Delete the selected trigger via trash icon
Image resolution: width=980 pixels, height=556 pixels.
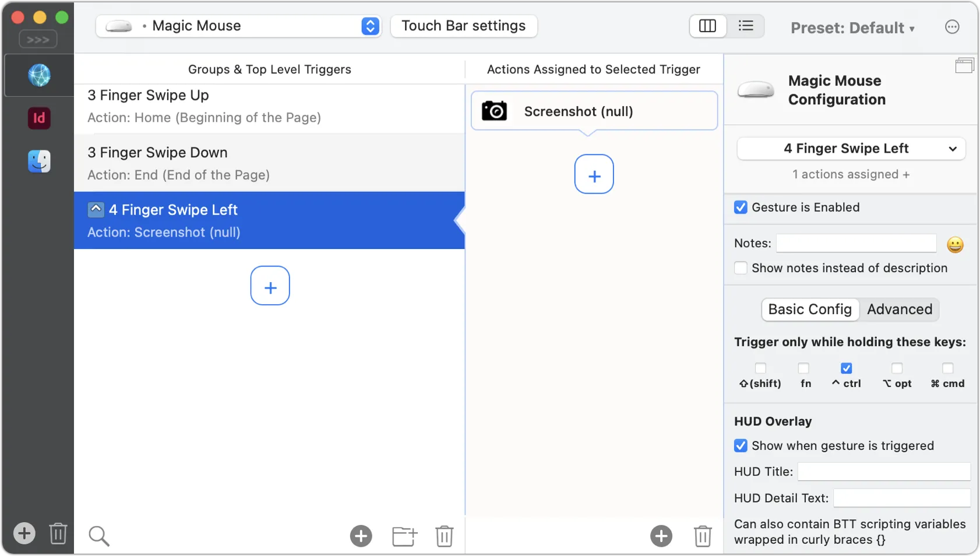coord(445,536)
